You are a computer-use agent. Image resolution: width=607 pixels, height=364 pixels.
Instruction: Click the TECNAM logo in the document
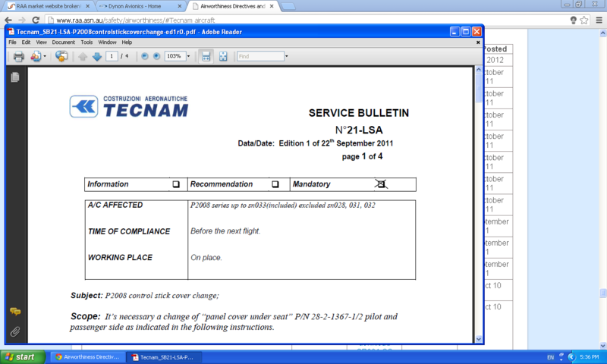click(x=128, y=106)
